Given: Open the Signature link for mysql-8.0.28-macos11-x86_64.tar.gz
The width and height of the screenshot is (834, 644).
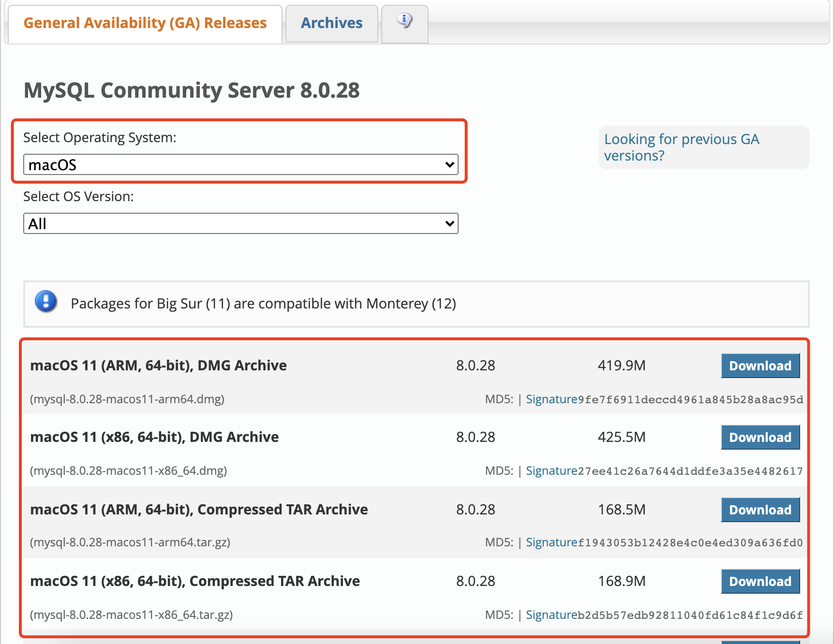Looking at the screenshot, I should coord(551,615).
